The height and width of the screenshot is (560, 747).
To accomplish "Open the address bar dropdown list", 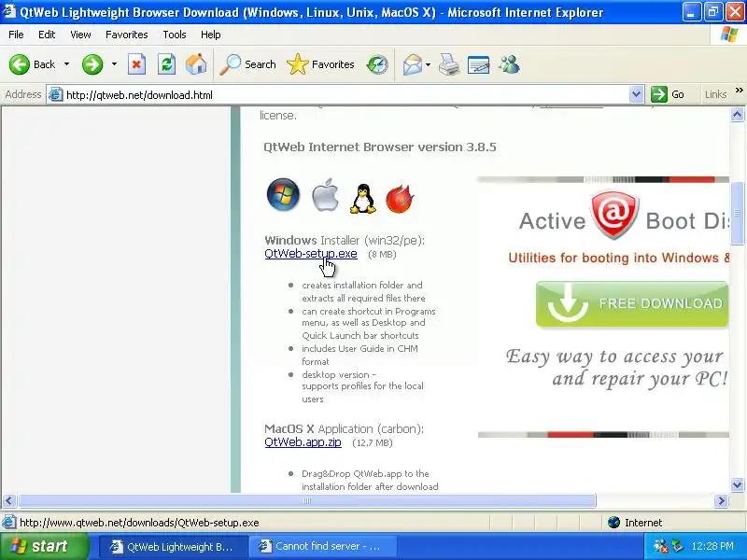I will point(636,95).
